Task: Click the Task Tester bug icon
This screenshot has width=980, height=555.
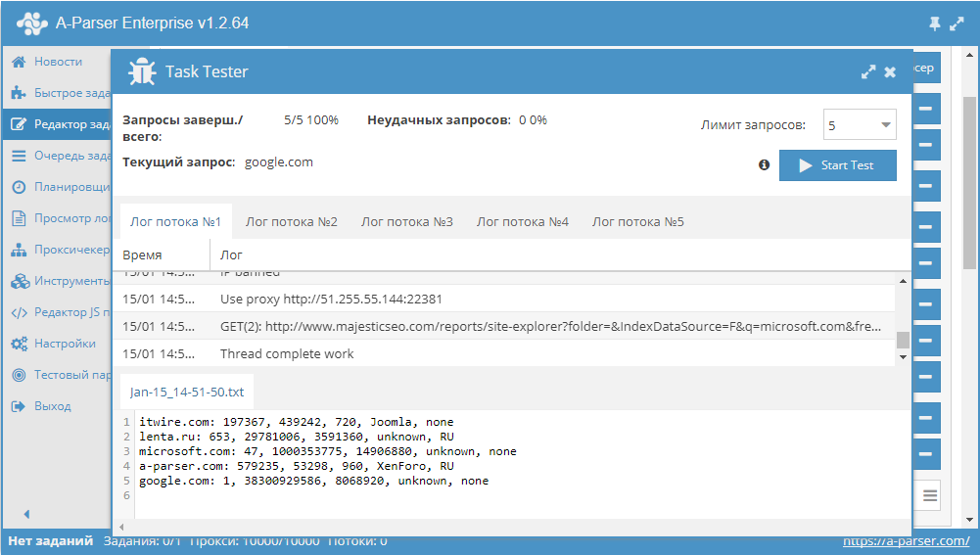Action: point(142,71)
